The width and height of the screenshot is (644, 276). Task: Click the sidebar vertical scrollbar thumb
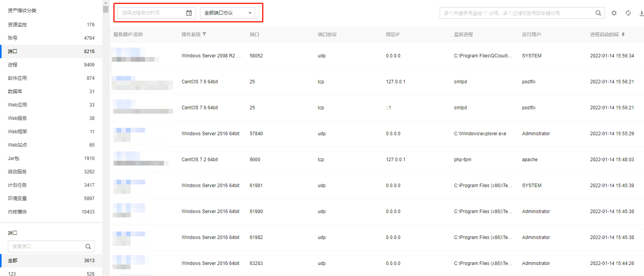pos(105,9)
